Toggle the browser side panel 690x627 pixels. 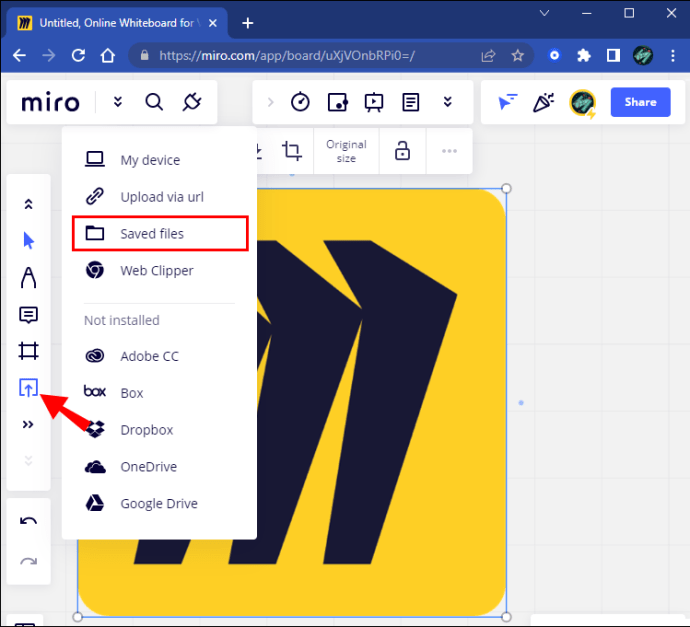click(613, 55)
